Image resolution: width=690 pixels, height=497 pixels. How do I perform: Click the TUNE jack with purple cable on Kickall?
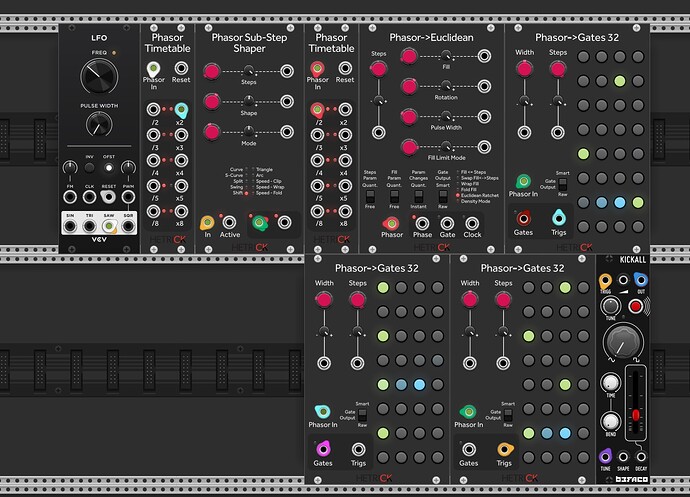point(606,457)
